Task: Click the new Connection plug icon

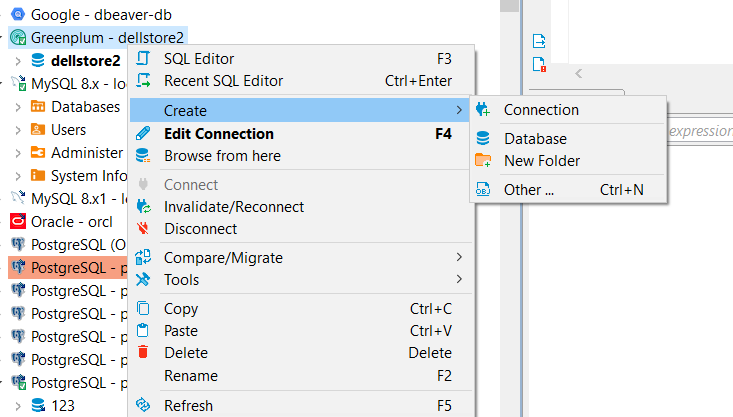Action: coord(483,109)
